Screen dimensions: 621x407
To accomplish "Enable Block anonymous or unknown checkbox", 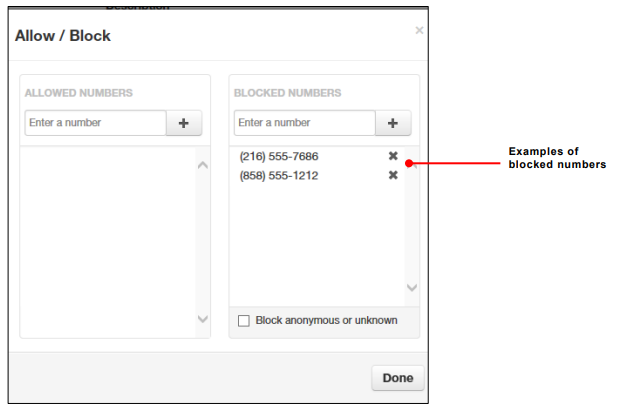I will pos(244,321).
